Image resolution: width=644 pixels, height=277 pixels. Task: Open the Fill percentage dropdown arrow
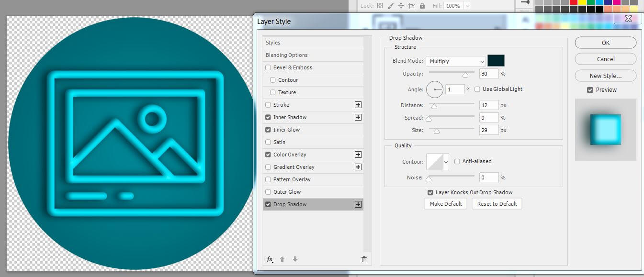[x=467, y=6]
